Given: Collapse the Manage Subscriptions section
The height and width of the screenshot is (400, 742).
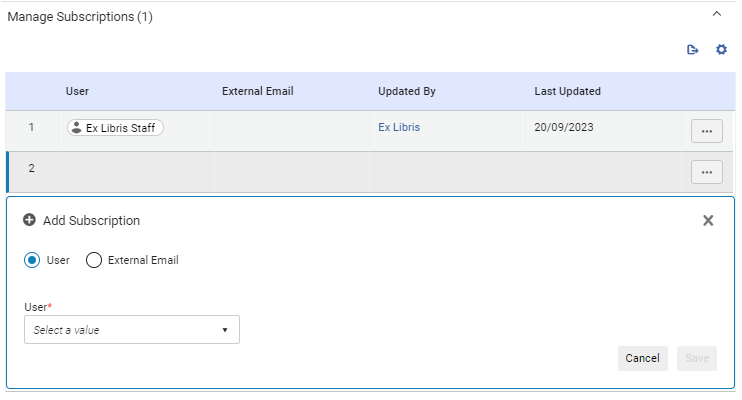Looking at the screenshot, I should click(716, 15).
